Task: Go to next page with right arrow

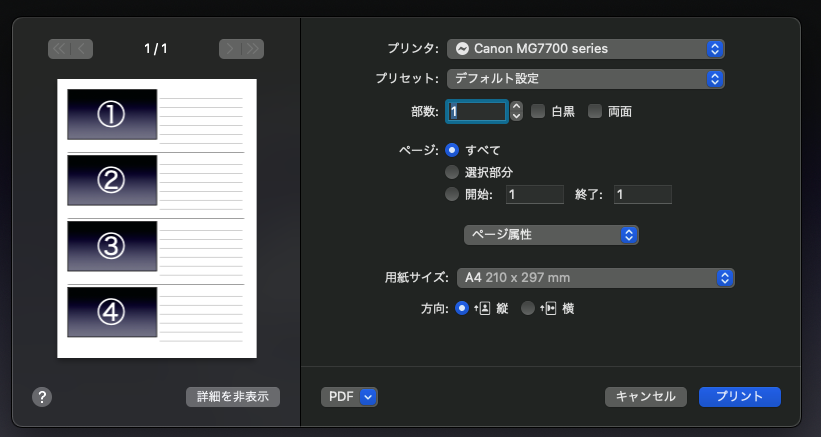Action: pyautogui.click(x=230, y=49)
